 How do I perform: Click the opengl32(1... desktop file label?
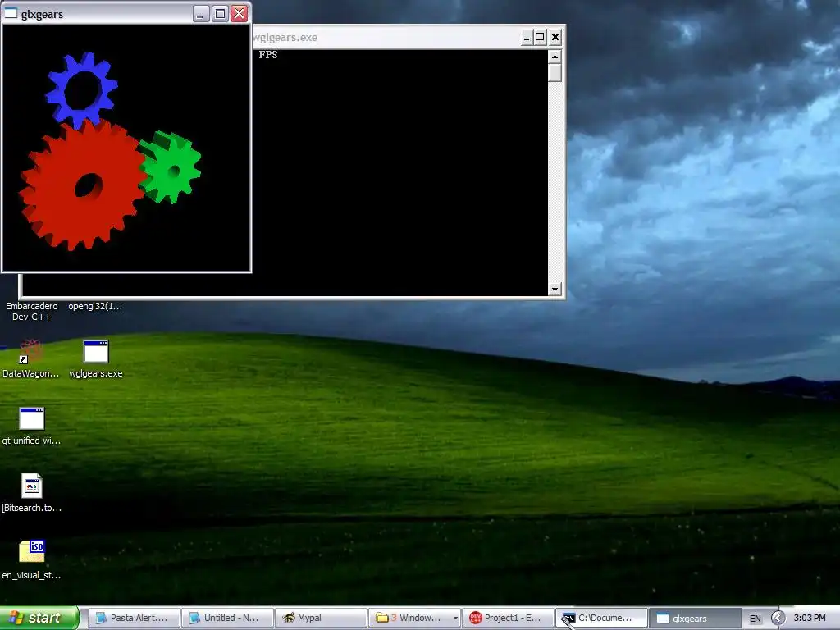pyautogui.click(x=95, y=307)
